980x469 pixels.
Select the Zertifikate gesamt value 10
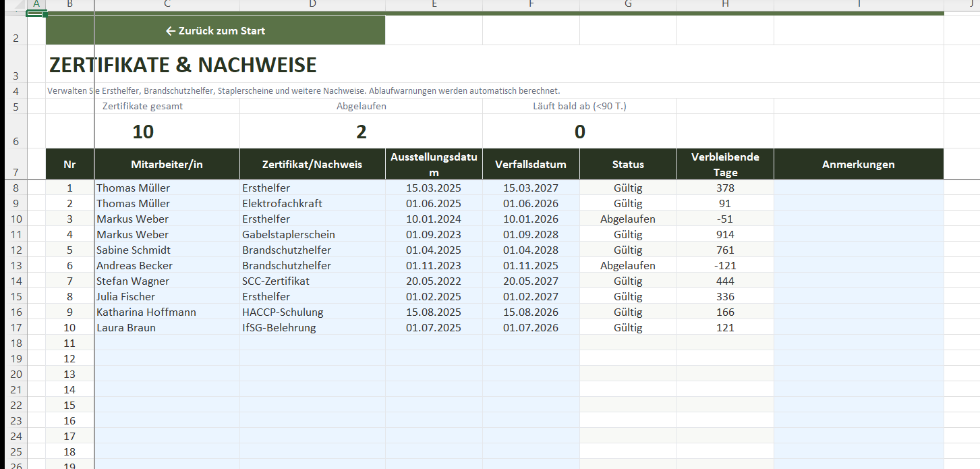[143, 132]
